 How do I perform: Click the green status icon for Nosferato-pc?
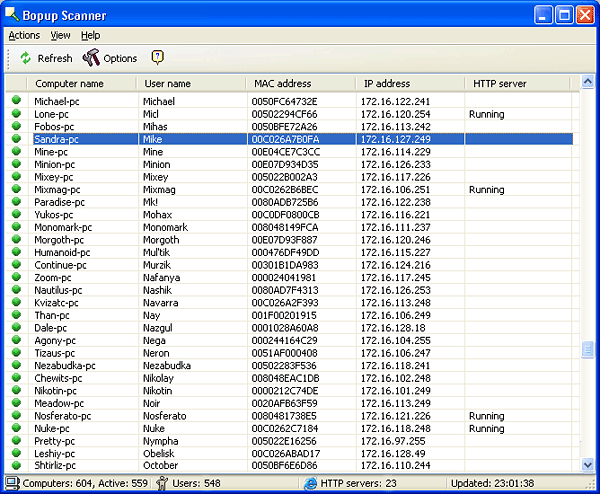click(16, 415)
